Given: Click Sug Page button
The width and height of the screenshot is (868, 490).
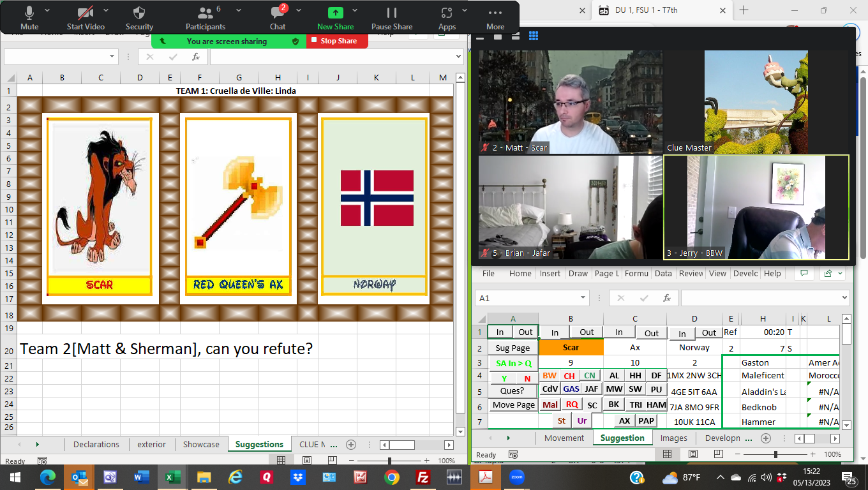Looking at the screenshot, I should [x=513, y=348].
